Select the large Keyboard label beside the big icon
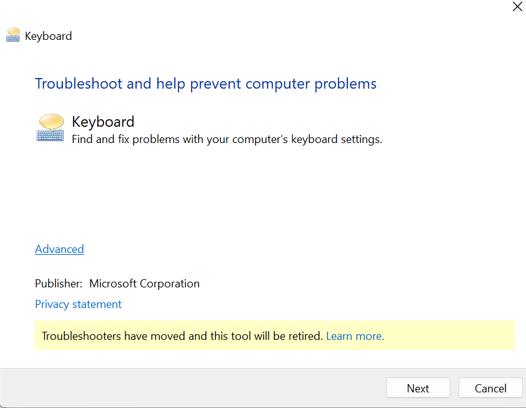 tap(103, 121)
